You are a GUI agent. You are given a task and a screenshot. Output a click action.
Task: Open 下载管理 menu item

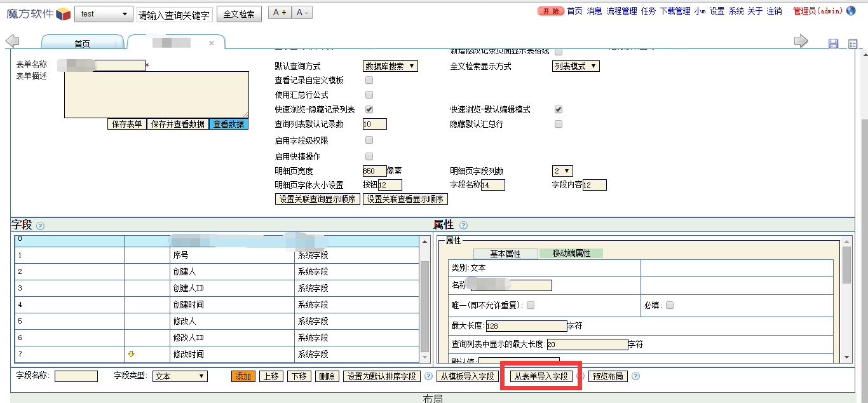click(x=675, y=11)
